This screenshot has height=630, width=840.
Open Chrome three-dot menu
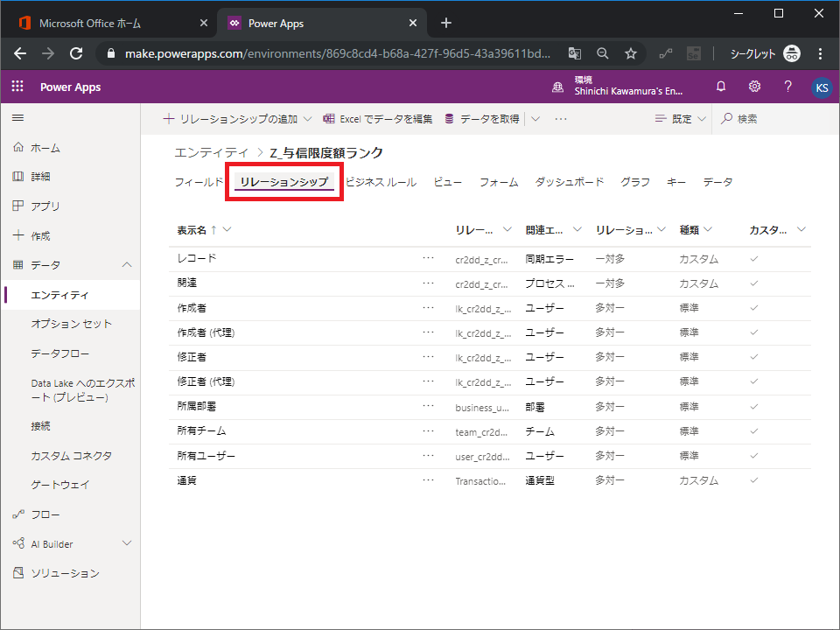tap(820, 53)
